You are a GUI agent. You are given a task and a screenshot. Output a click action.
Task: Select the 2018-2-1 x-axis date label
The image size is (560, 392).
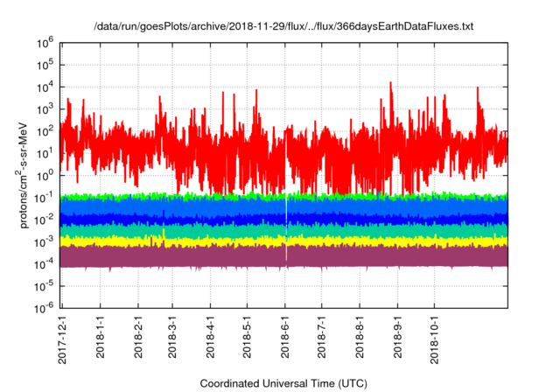coord(138,337)
